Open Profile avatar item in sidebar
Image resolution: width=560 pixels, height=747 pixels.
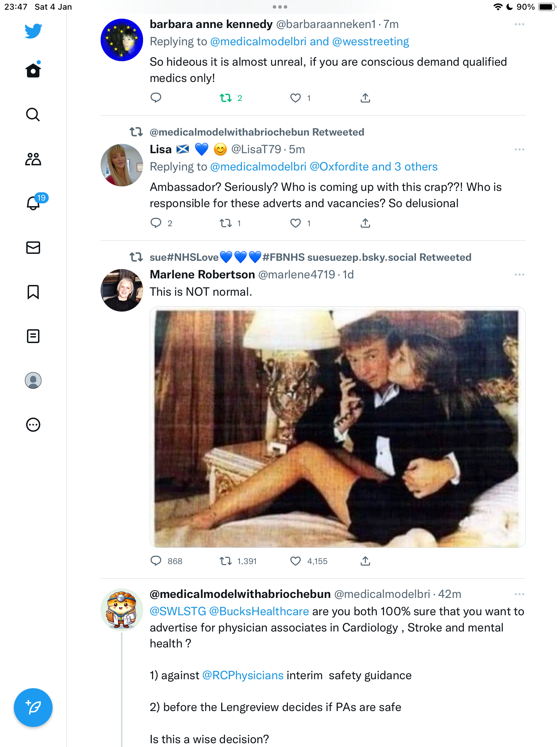[x=33, y=380]
